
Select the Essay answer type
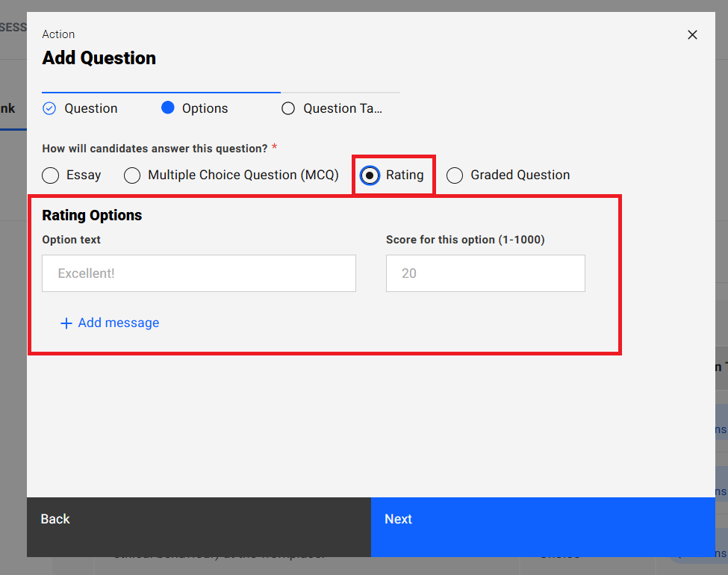click(x=51, y=175)
